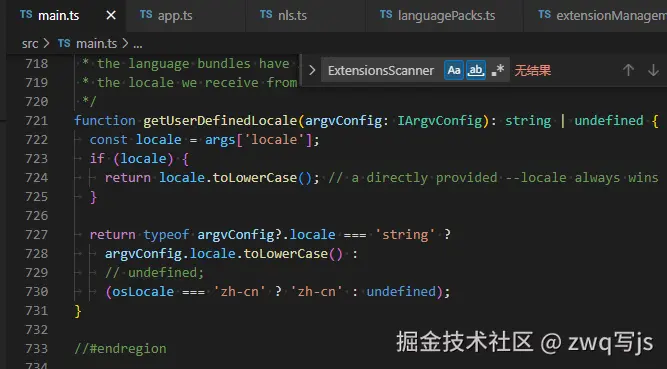Click TS file icon on languagePacks.ts tab
The image size is (667, 369).
[x=386, y=14]
